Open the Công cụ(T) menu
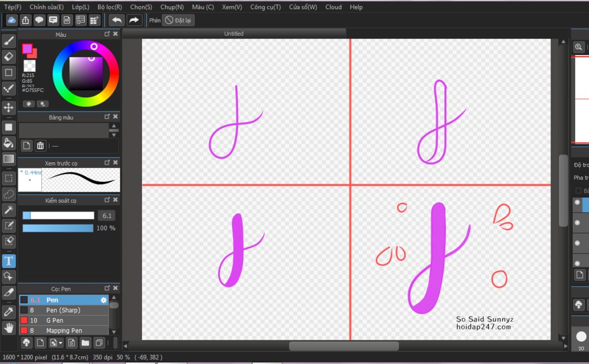The image size is (589, 364). tap(266, 7)
